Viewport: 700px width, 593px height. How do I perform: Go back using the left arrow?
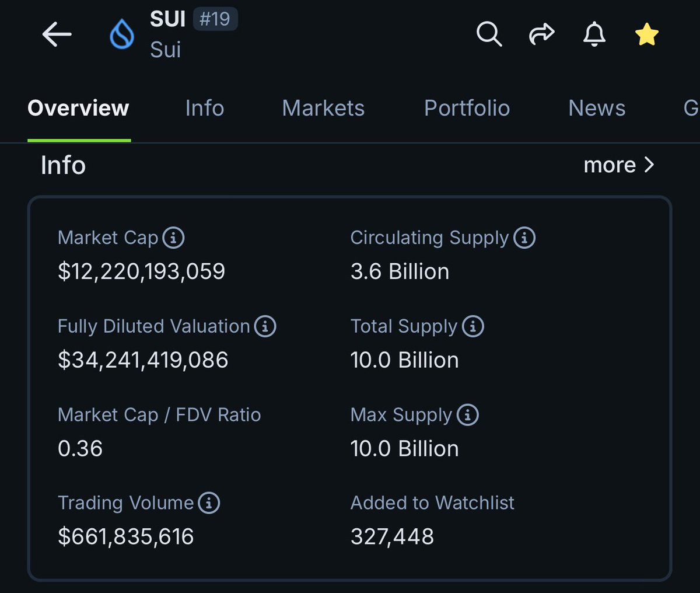coord(57,35)
